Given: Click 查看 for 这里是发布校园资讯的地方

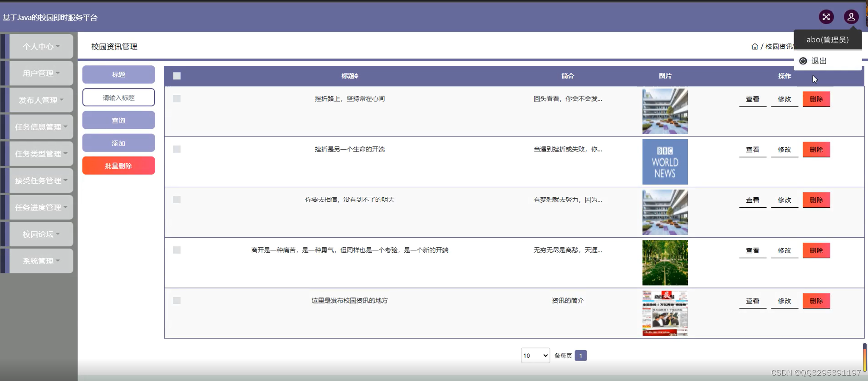Looking at the screenshot, I should coord(753,301).
